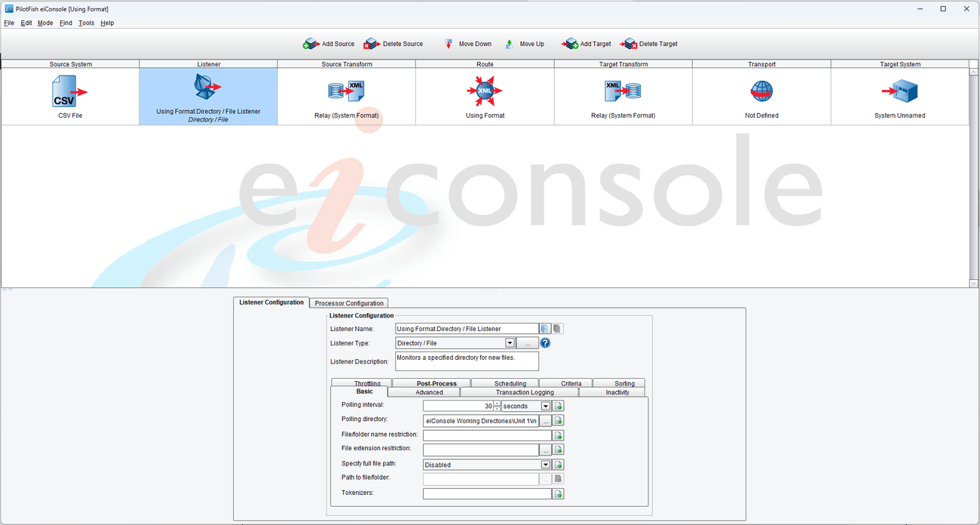This screenshot has width=980, height=525.
Task: Open the Listener Type help icon
Action: 545,343
